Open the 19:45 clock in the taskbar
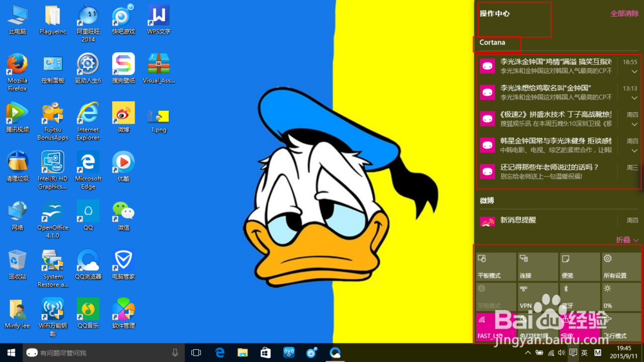644x362 pixels. (x=623, y=352)
